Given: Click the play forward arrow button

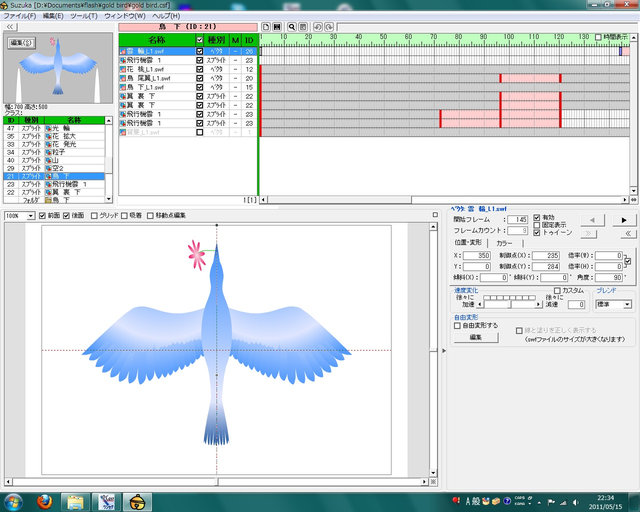Looking at the screenshot, I should [x=624, y=220].
